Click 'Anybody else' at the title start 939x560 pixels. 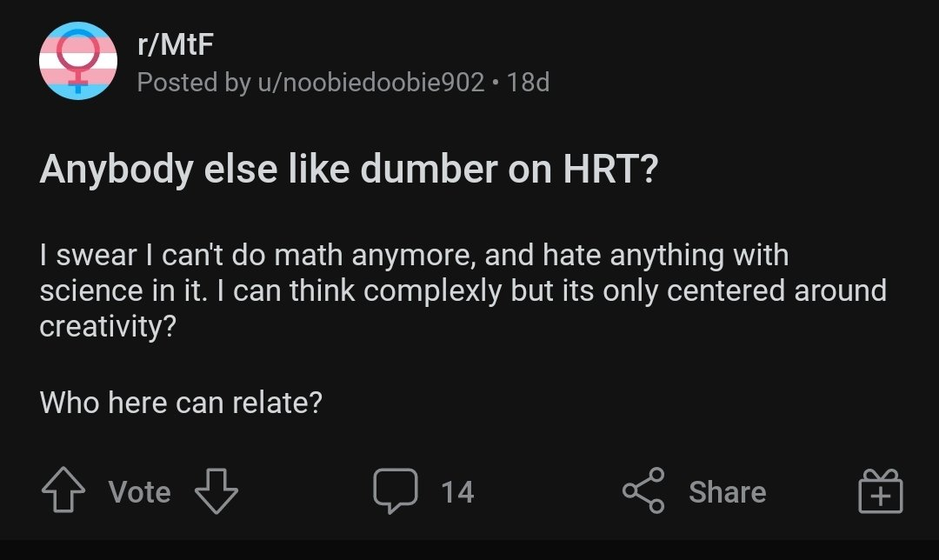[x=117, y=169]
